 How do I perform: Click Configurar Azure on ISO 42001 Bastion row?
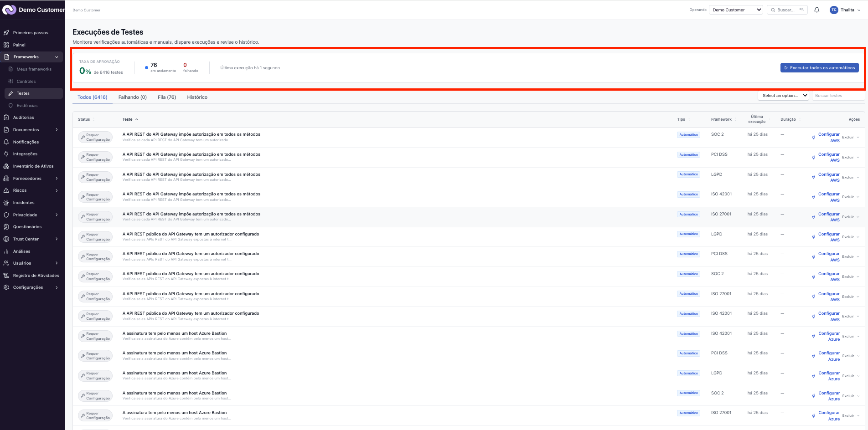tap(826, 336)
